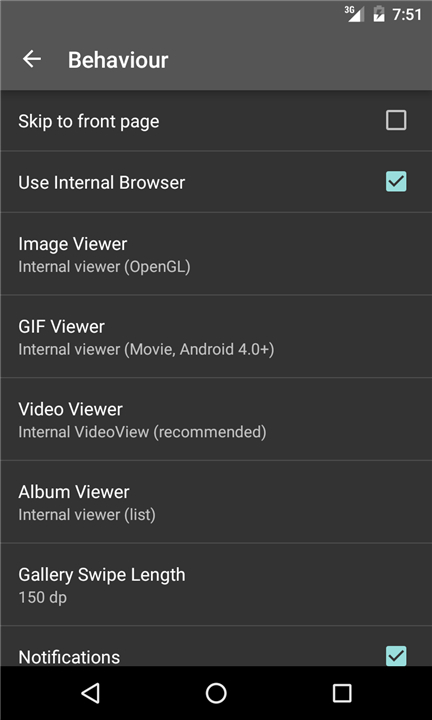The height and width of the screenshot is (720, 432).
Task: Toggle the Notifications checkbox
Action: click(396, 656)
